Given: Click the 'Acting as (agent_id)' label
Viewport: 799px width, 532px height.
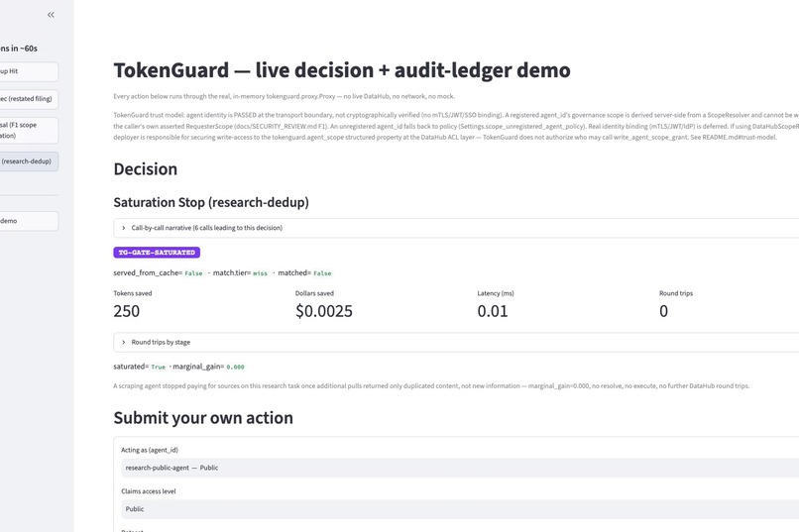Looking at the screenshot, I should (x=150, y=450).
